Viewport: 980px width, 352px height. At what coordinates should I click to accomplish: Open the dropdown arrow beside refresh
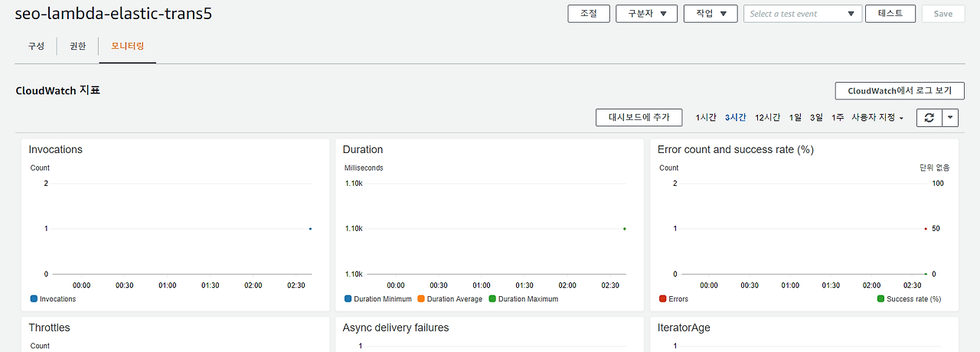pyautogui.click(x=949, y=117)
